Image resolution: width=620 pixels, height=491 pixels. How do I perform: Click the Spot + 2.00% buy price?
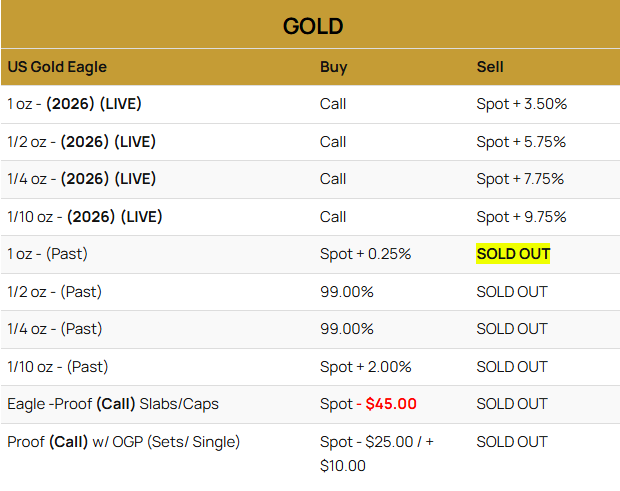pos(365,367)
